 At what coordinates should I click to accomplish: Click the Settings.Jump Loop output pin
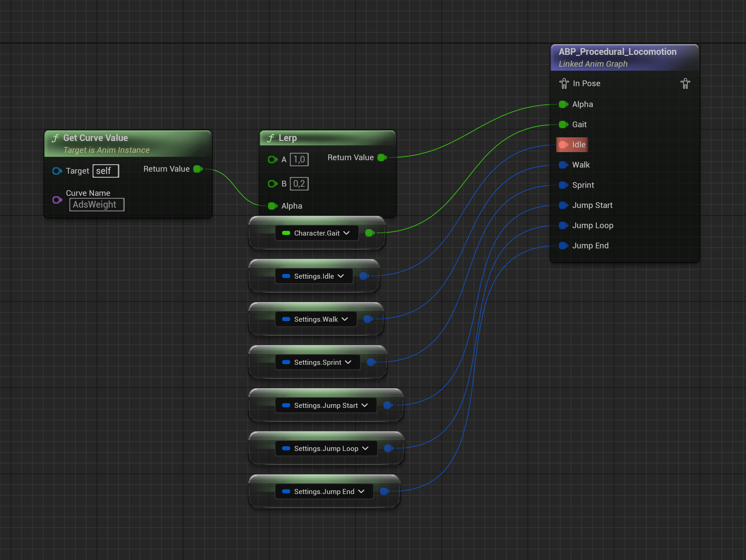click(x=389, y=448)
